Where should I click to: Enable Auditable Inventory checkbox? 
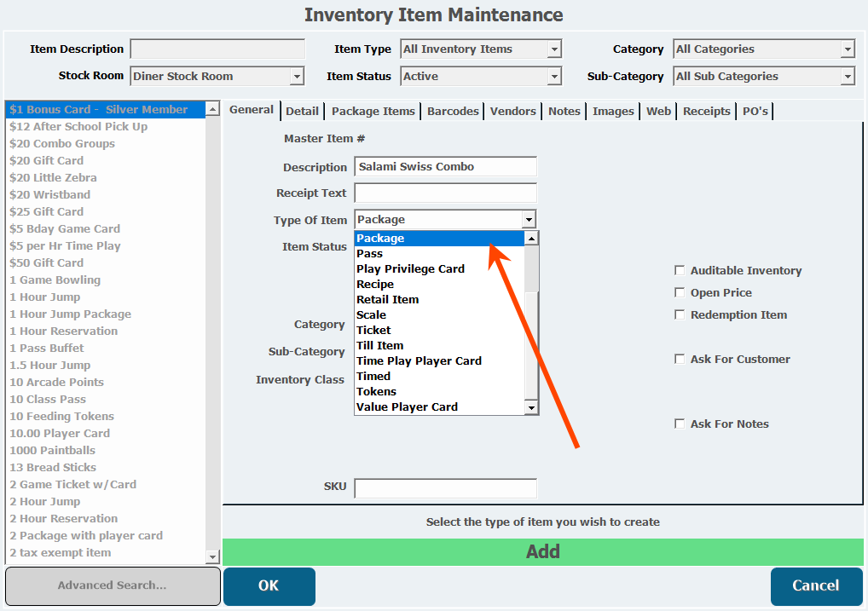[680, 271]
